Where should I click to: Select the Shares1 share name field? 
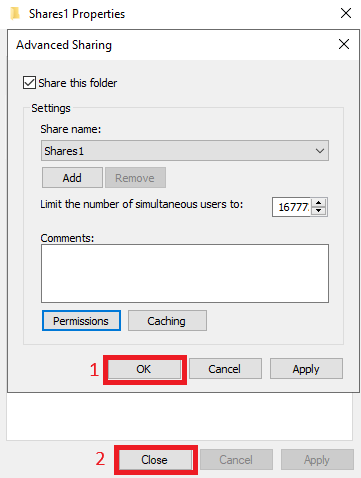[185, 151]
